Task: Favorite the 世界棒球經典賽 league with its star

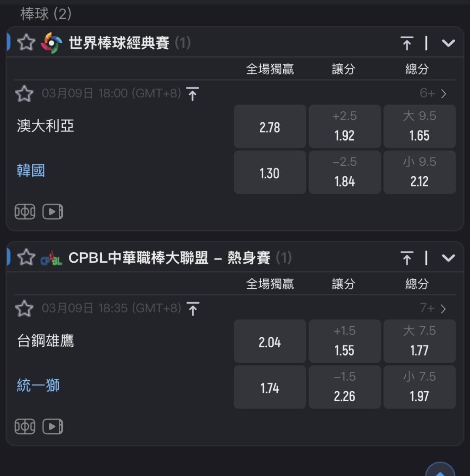Action: 26,43
